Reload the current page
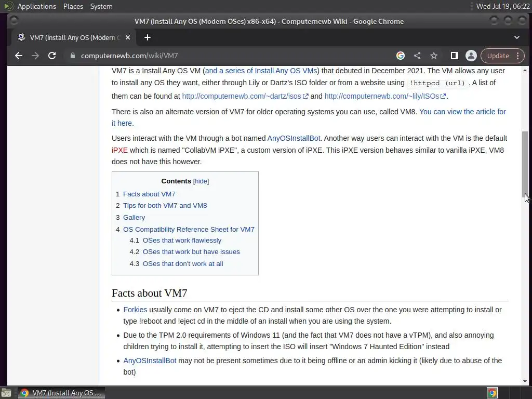This screenshot has width=532, height=399. [52, 56]
